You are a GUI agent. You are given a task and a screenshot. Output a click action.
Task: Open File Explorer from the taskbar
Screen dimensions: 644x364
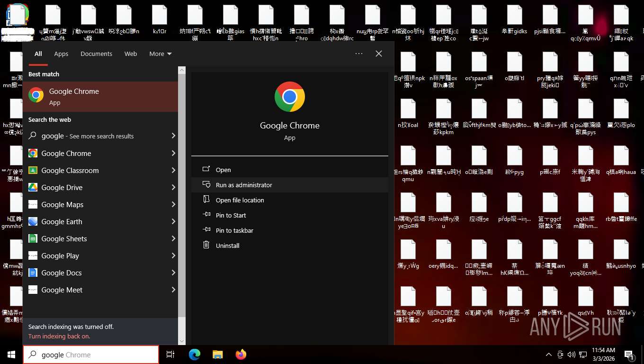pos(217,355)
